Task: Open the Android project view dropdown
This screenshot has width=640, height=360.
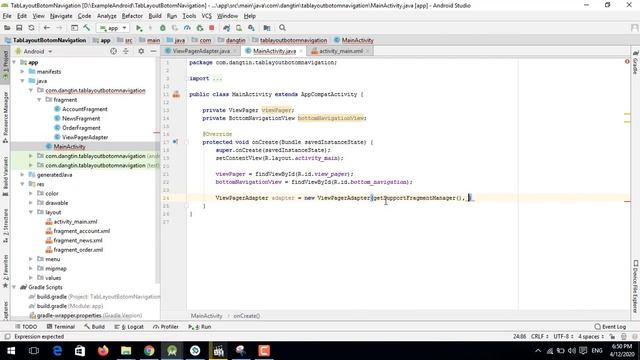Action: (x=34, y=51)
